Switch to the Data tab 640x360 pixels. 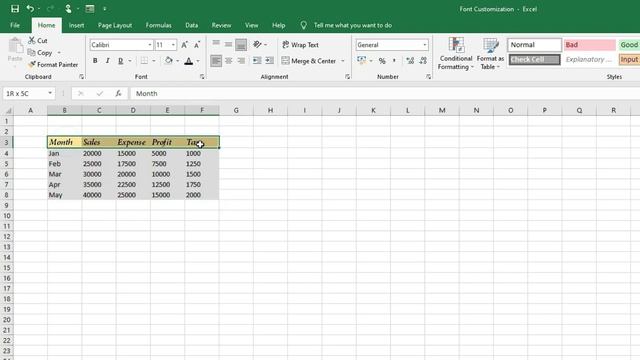(x=191, y=25)
